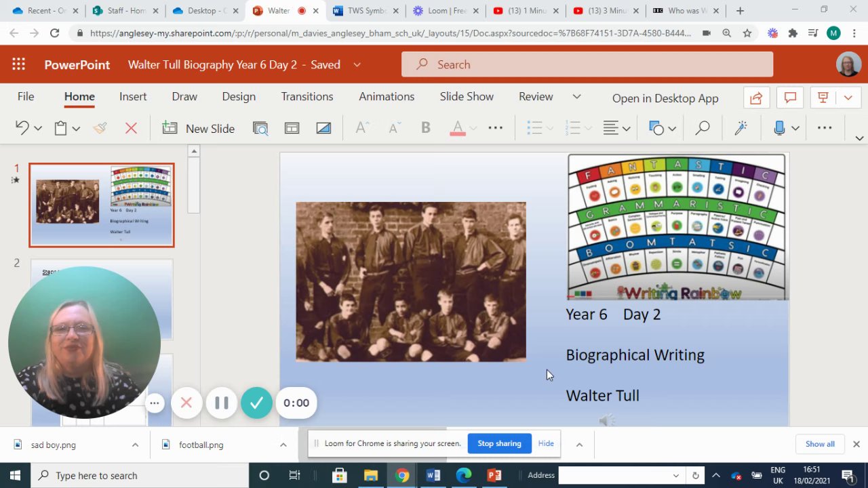Open Chrome extensions puzzle icon
868x488 pixels.
click(x=793, y=33)
